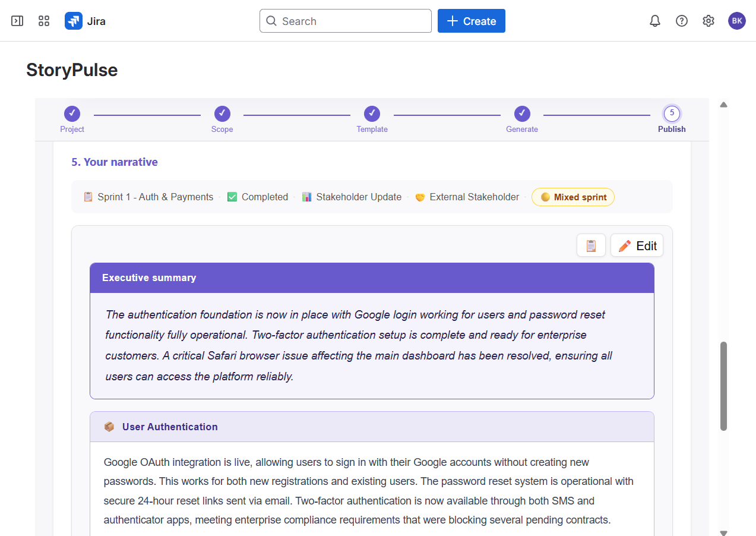Image resolution: width=756 pixels, height=536 pixels.
Task: Click the vertical scrollbar thumb
Action: click(x=723, y=386)
